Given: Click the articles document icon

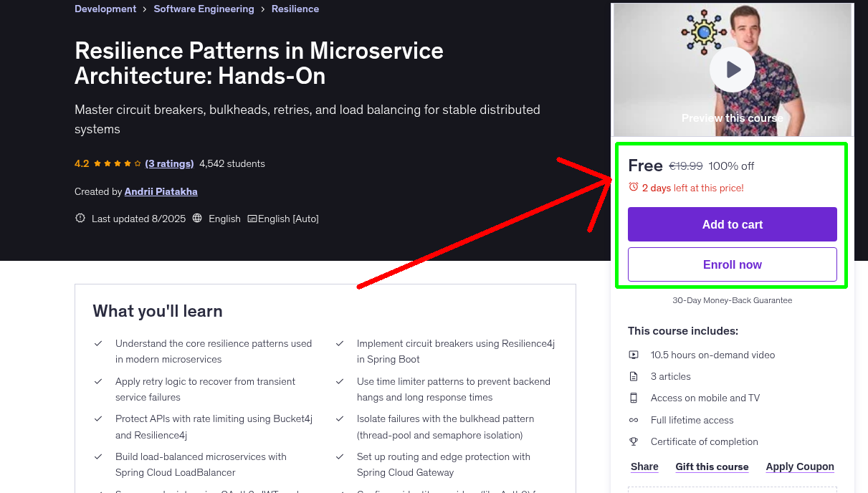Looking at the screenshot, I should click(x=634, y=376).
